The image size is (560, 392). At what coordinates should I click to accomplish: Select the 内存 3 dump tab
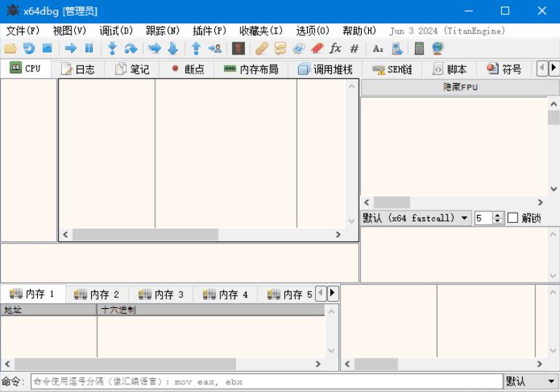161,294
